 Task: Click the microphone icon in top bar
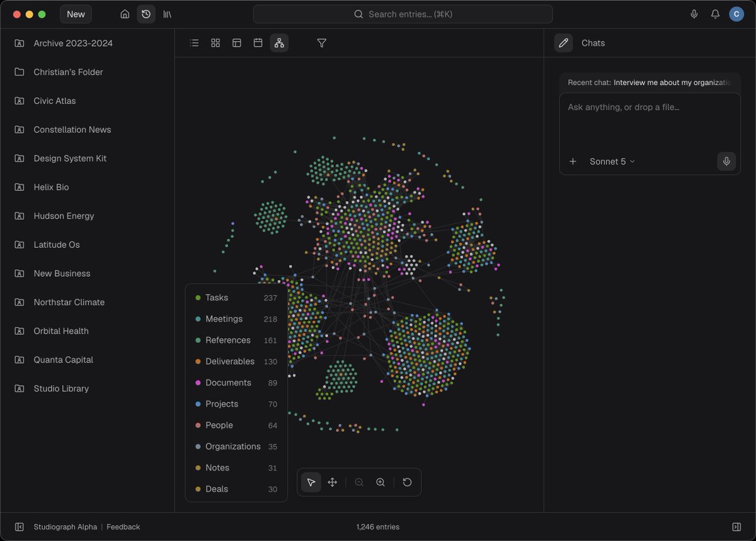pos(694,14)
